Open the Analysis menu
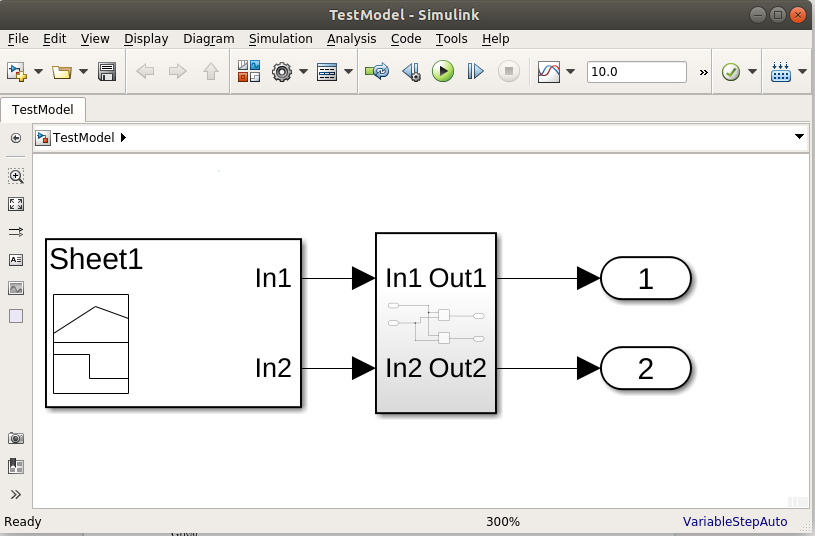 (x=351, y=39)
